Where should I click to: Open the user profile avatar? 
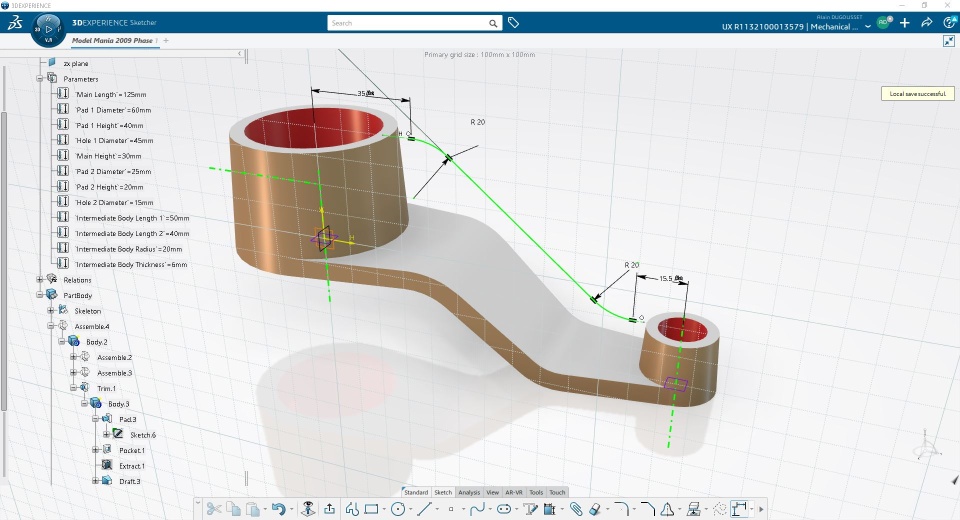(883, 23)
